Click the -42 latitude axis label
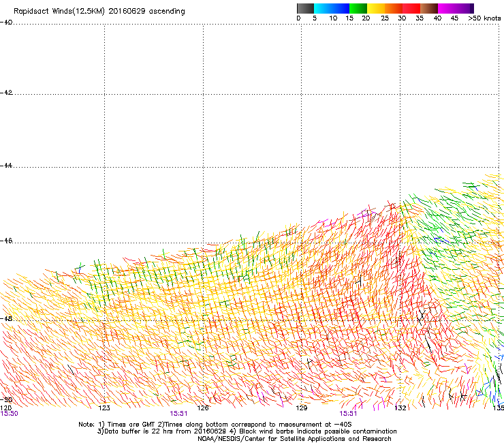 (x=6, y=93)
